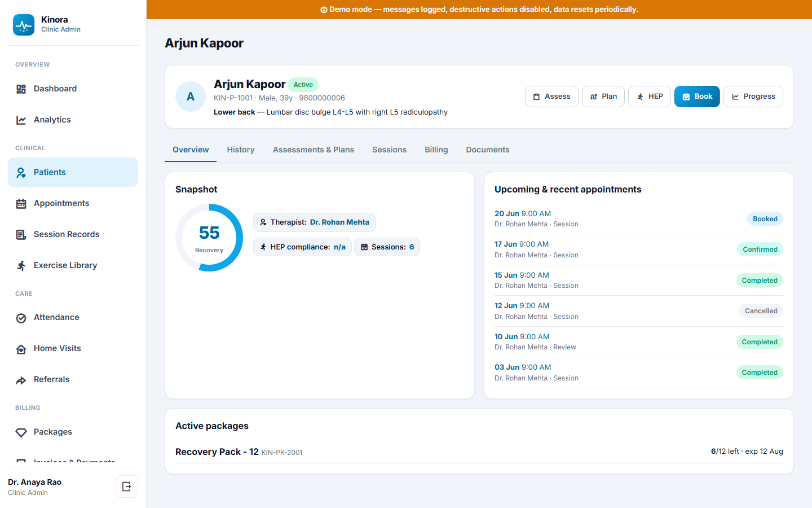Click the Sessions: 6 chip

(387, 247)
